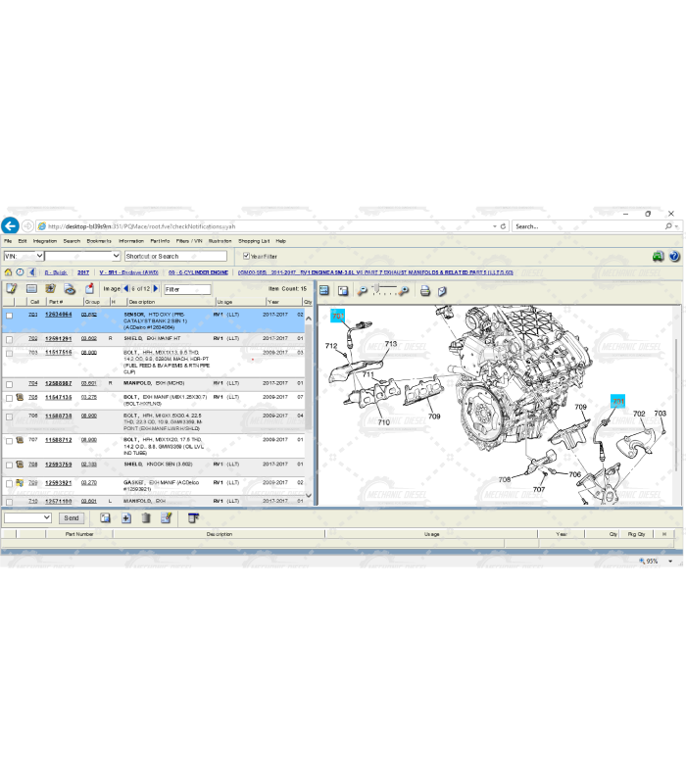Click the print icon in the illustration toolbar
This screenshot has width=686, height=784.
click(x=425, y=290)
